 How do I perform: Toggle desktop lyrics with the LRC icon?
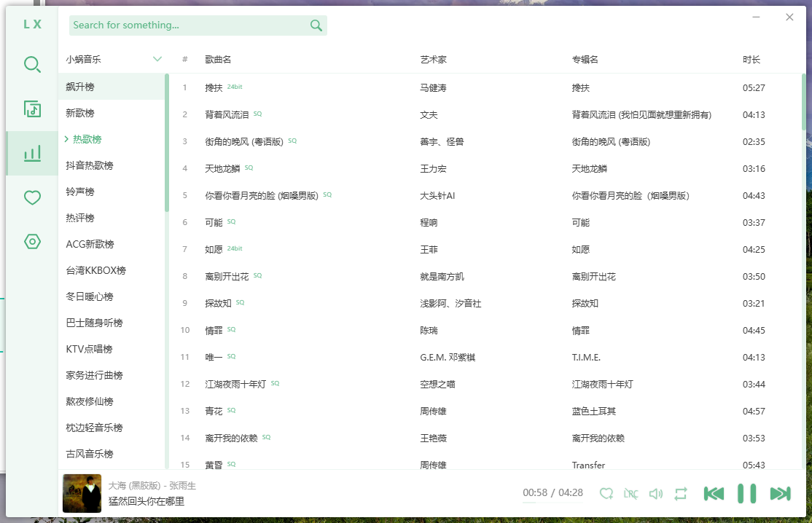pos(631,493)
